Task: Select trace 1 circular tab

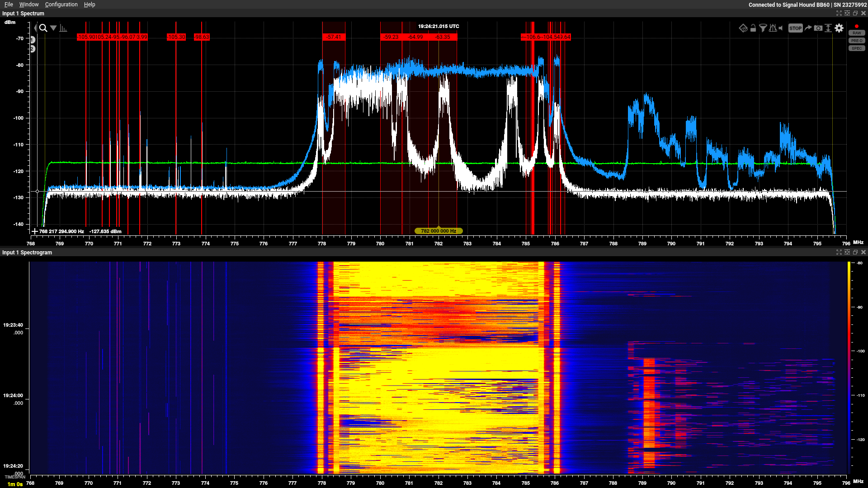Action: pos(33,40)
